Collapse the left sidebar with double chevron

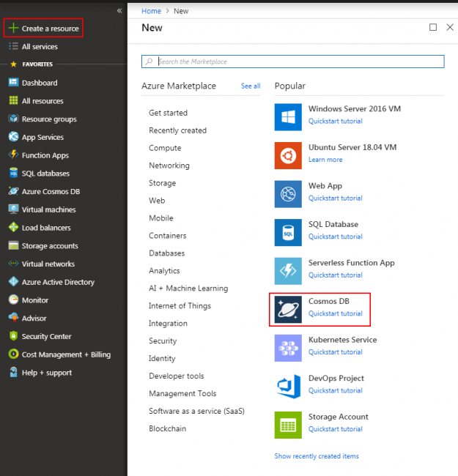pos(119,11)
